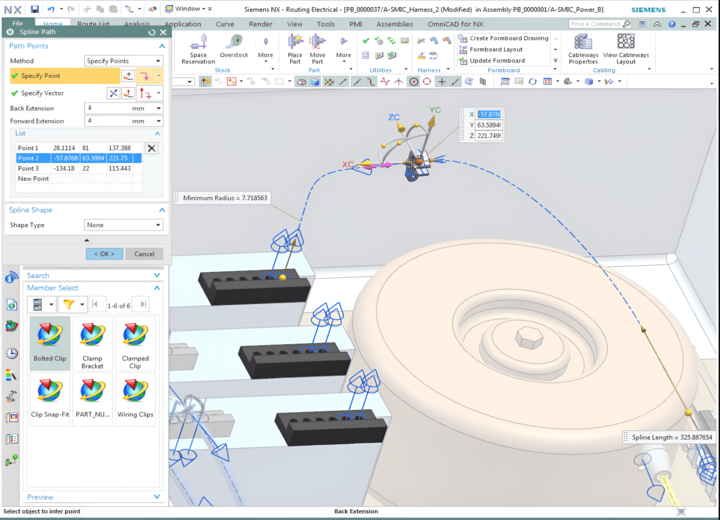Click the Save icon in title bar
This screenshot has height=520, width=720.
(x=34, y=9)
